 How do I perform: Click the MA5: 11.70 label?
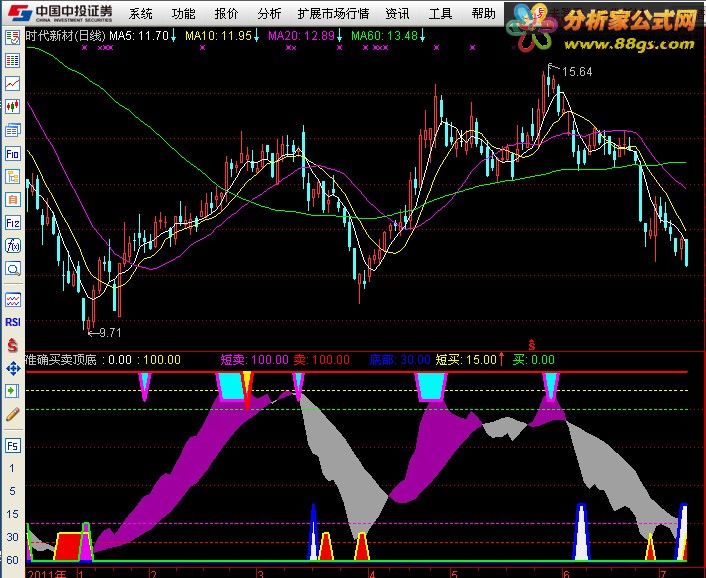tap(139, 36)
